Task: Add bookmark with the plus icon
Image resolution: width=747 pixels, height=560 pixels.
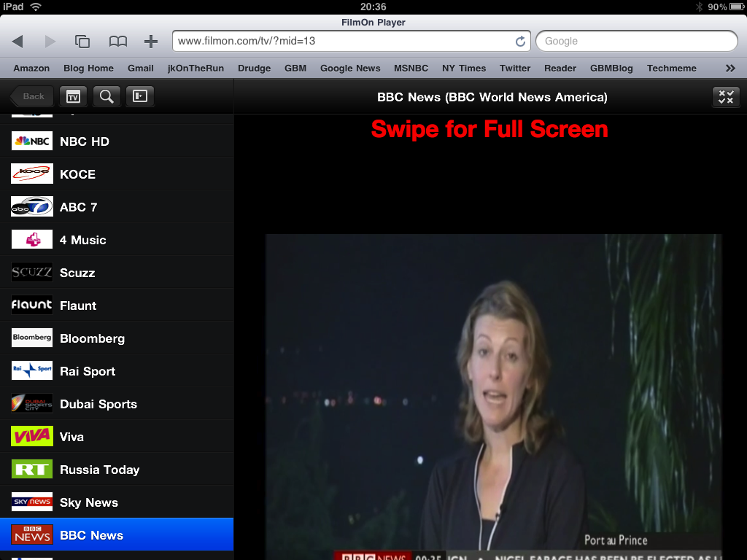Action: tap(150, 42)
